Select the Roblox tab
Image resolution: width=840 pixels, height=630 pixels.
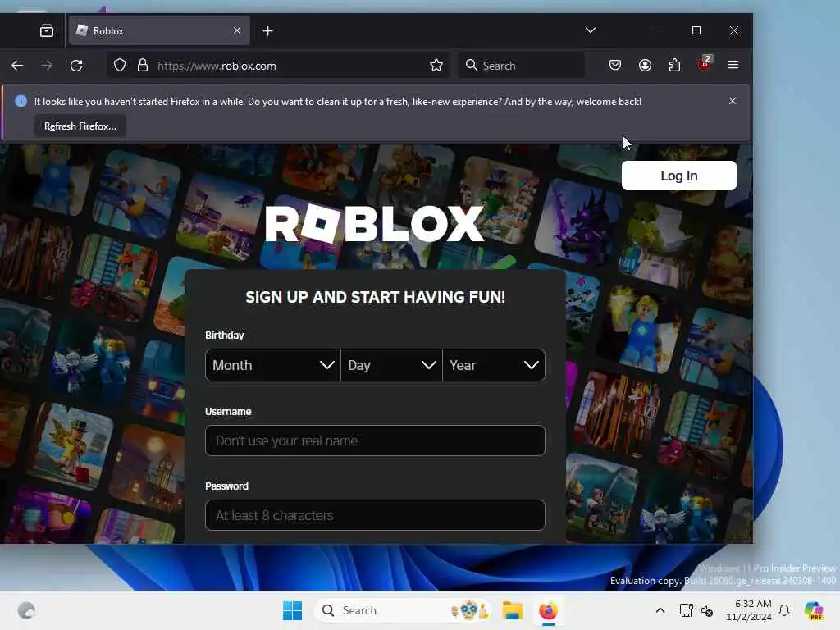coord(159,30)
